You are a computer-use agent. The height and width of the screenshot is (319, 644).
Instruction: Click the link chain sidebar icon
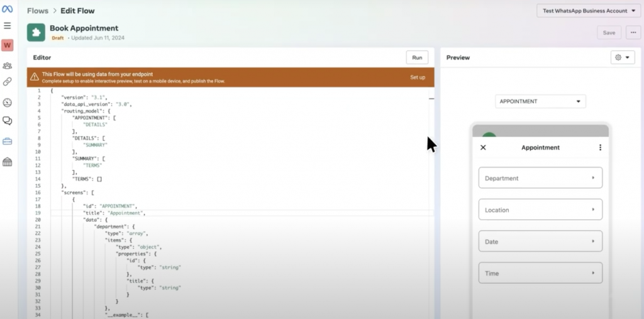tap(8, 82)
